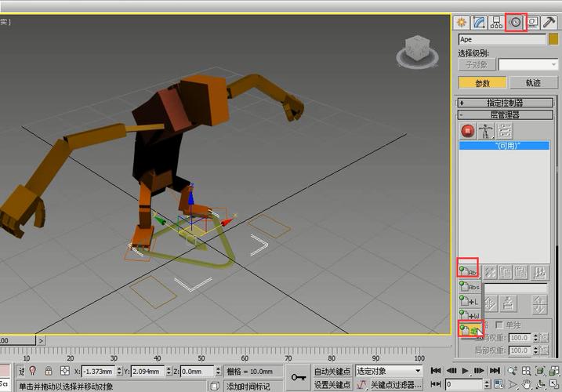562x392 pixels.
Task: Click the move-layer up/down icon
Action: [x=540, y=304]
